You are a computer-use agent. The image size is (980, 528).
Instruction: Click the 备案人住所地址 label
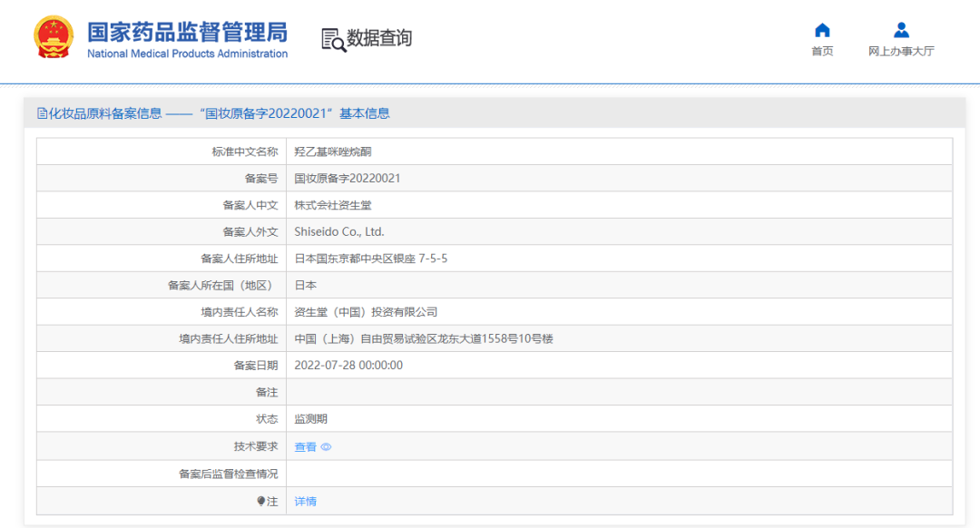(x=240, y=259)
